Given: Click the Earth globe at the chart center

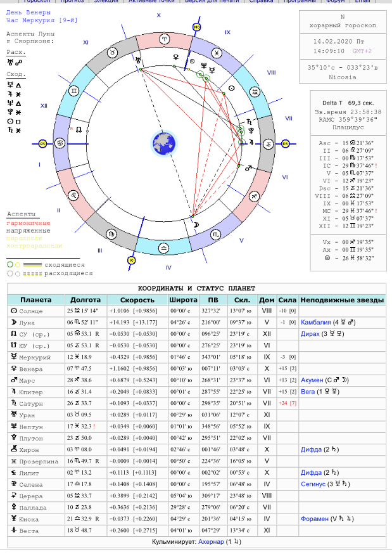Looking at the screenshot, I should click(x=164, y=143).
